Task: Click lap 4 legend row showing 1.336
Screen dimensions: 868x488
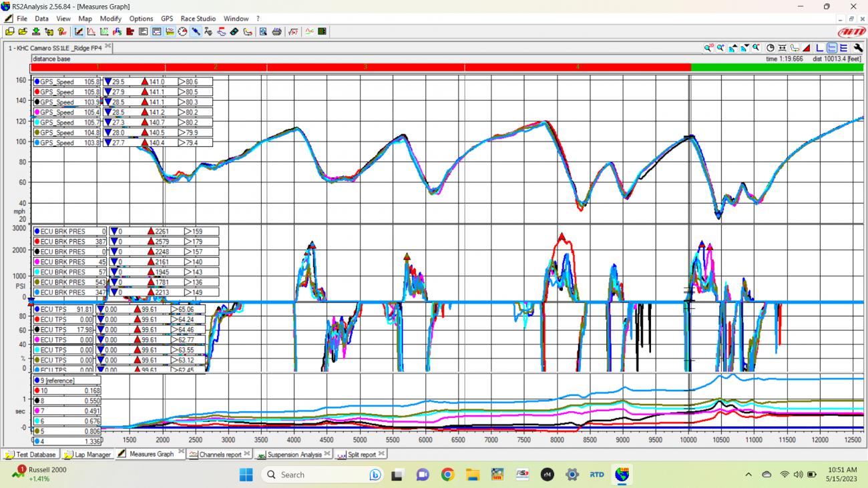Action: 67,441
